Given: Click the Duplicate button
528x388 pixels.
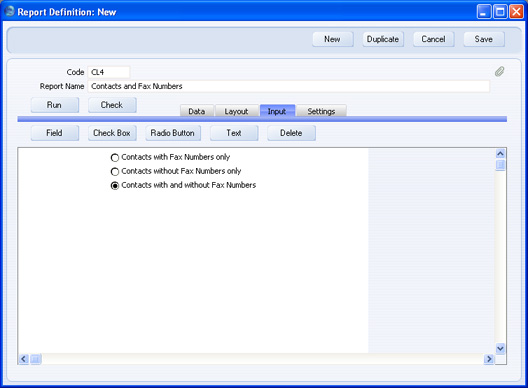Looking at the screenshot, I should (383, 39).
